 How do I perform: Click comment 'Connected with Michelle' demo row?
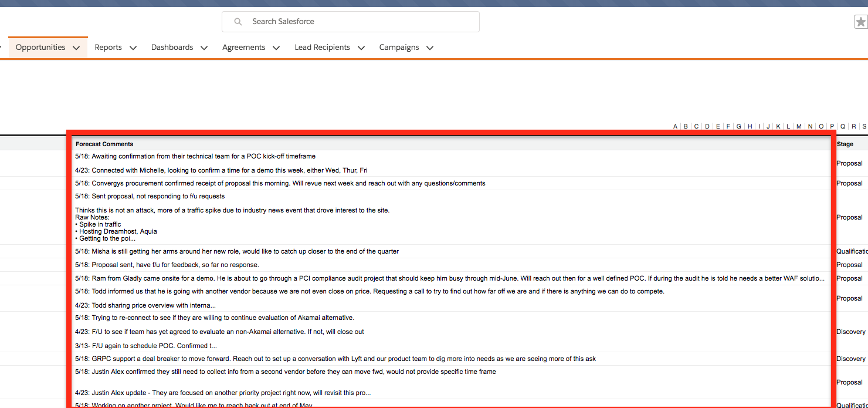click(x=222, y=170)
